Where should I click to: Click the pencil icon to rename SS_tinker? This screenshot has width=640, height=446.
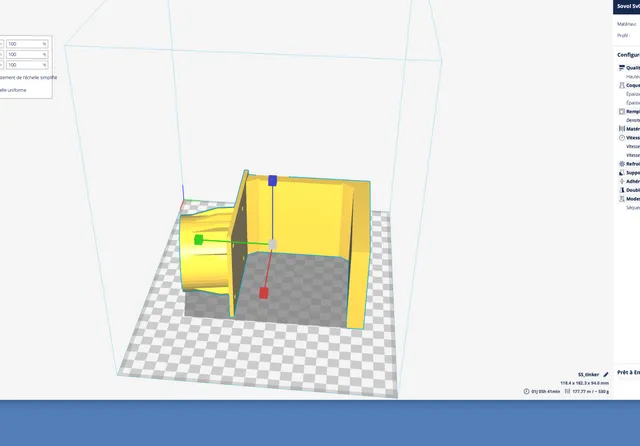[606, 374]
